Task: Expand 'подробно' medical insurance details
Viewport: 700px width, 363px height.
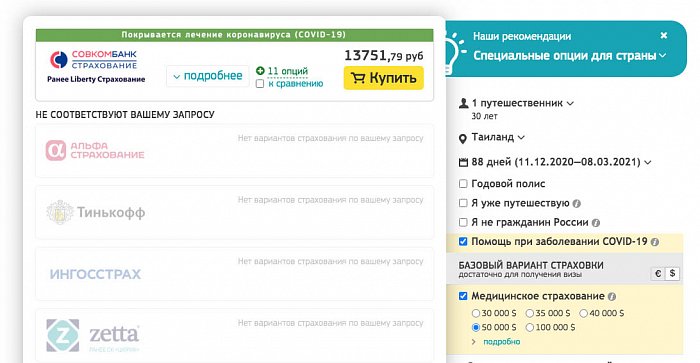Action: (x=501, y=342)
